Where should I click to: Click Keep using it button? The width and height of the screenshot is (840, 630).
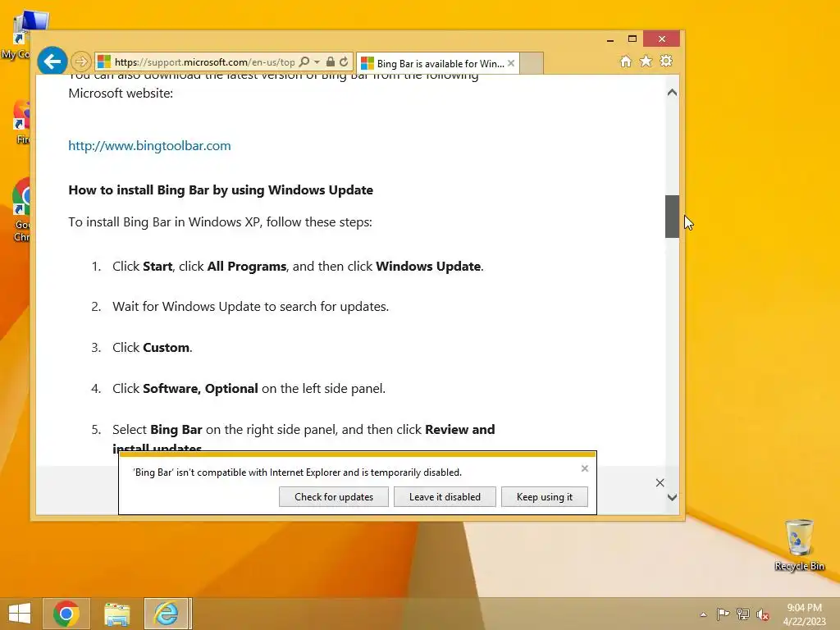(545, 496)
